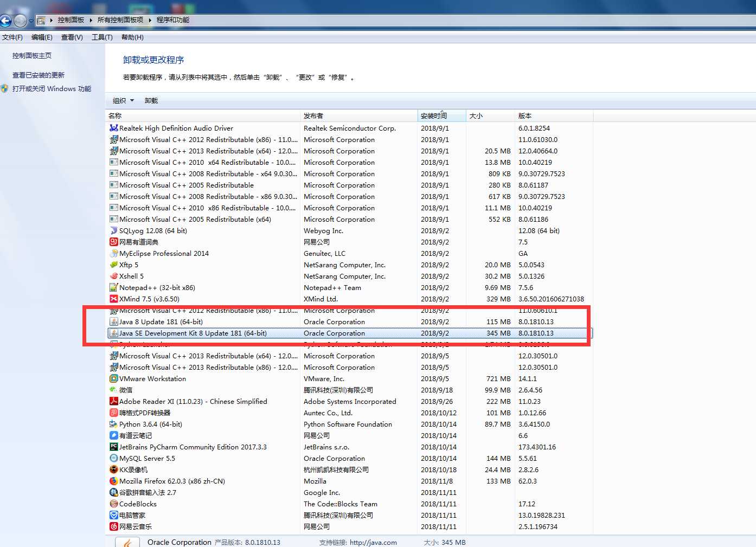Expand the 所有控制面板项 breadcrumb arrow

[x=150, y=20]
